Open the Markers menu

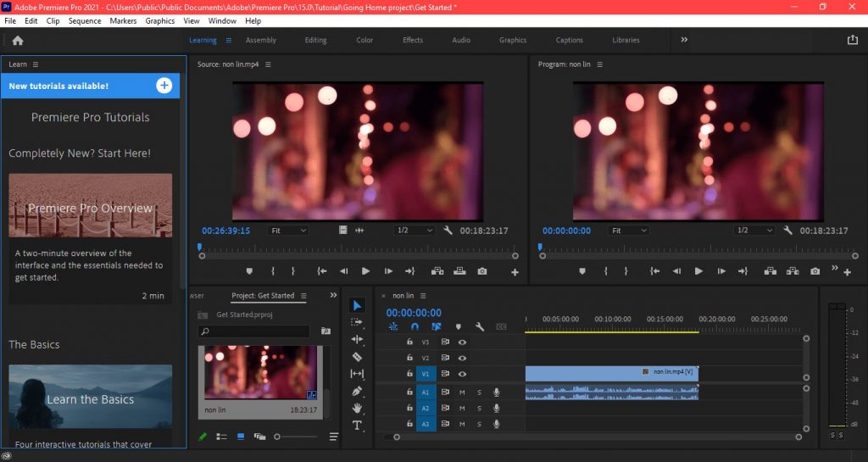click(123, 21)
